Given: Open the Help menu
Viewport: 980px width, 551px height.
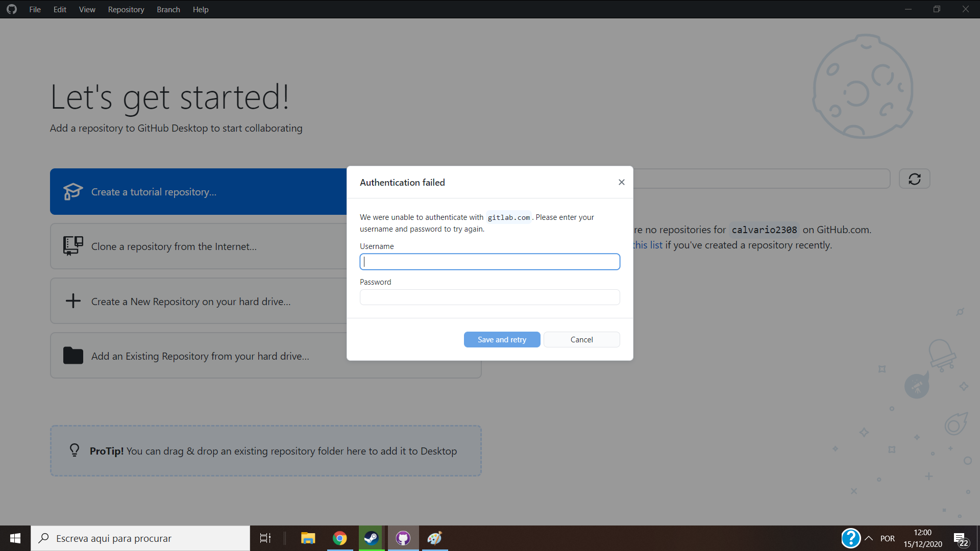Looking at the screenshot, I should click(201, 9).
